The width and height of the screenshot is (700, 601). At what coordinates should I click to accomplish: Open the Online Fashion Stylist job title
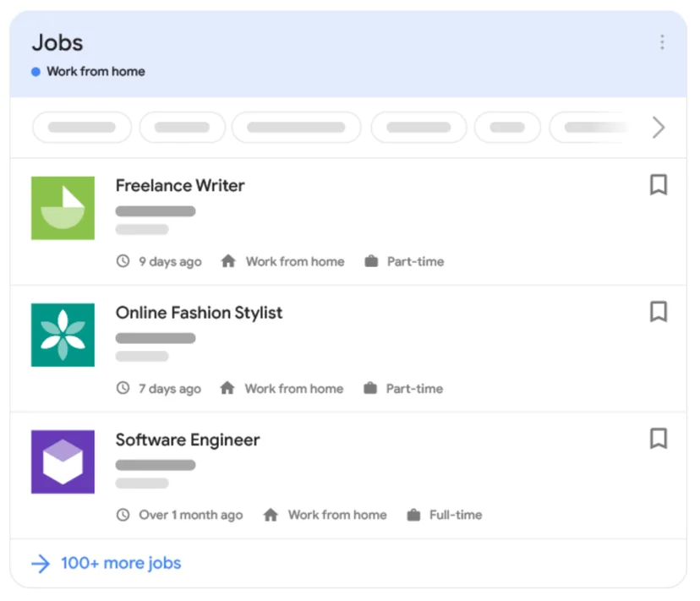coord(200,313)
